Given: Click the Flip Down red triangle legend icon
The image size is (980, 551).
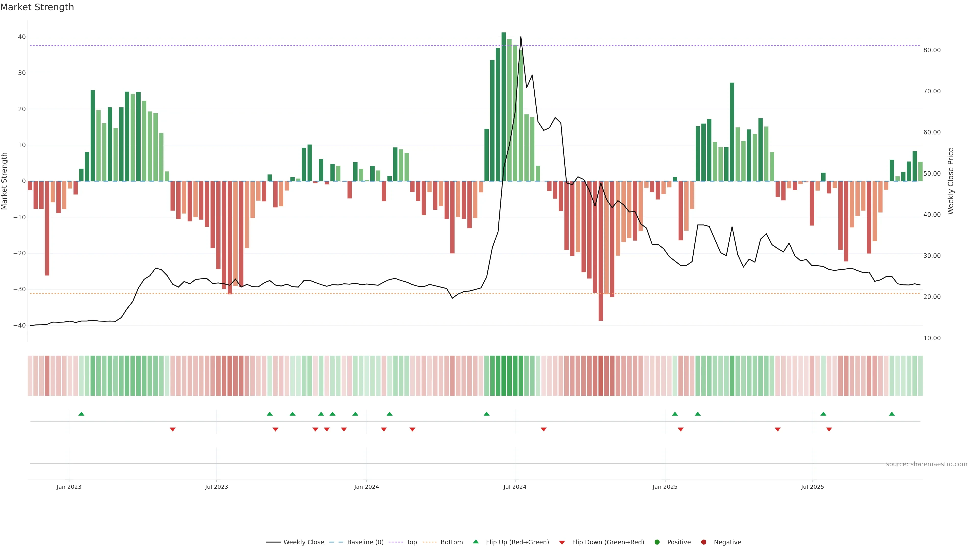Looking at the screenshot, I should pos(562,543).
